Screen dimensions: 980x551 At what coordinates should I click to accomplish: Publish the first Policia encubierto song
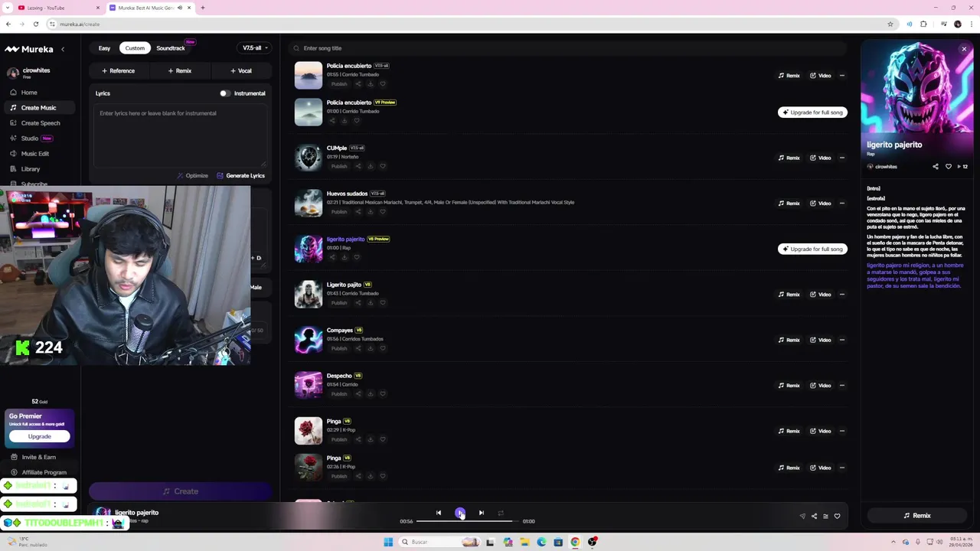point(339,84)
